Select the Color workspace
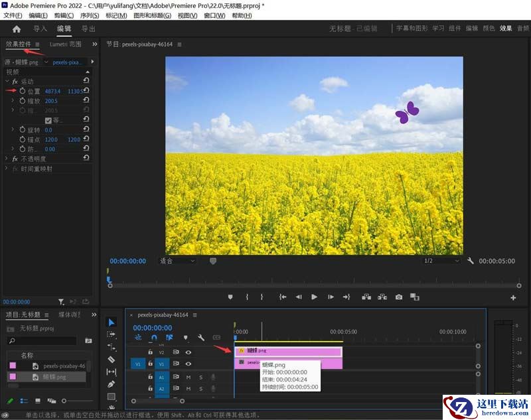Viewport: 531px width, 420px height. pyautogui.click(x=489, y=29)
